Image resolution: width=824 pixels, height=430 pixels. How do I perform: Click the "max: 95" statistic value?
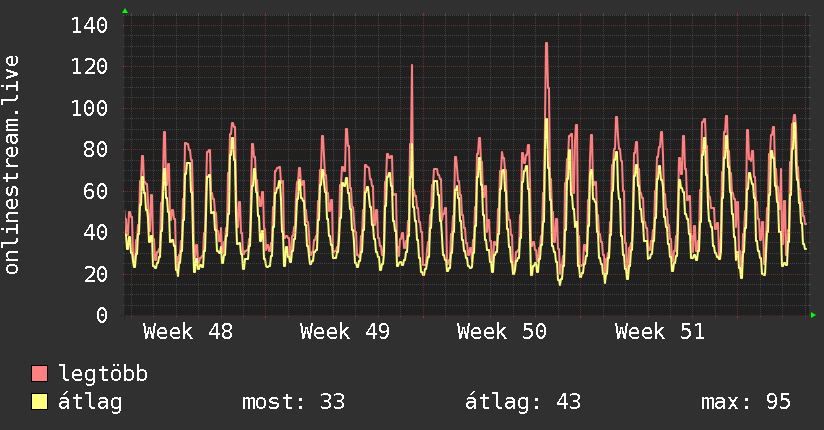point(746,402)
